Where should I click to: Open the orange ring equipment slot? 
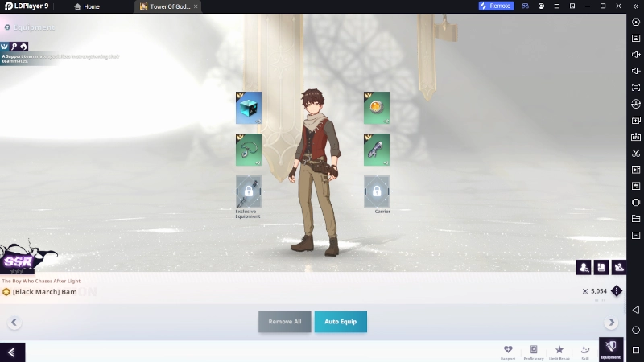pos(376,108)
